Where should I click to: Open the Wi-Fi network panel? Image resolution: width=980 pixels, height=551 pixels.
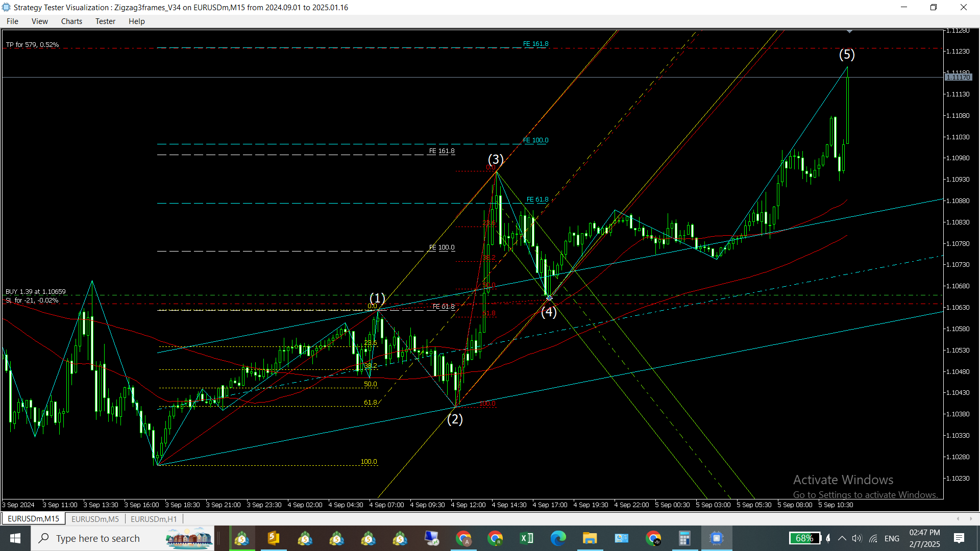873,538
